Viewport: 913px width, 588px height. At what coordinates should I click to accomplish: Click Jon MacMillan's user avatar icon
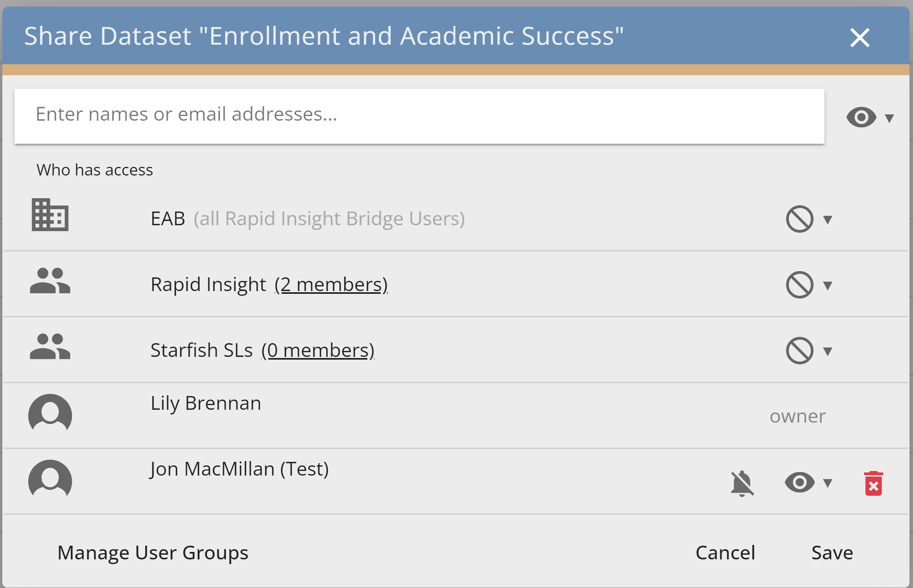coord(50,479)
